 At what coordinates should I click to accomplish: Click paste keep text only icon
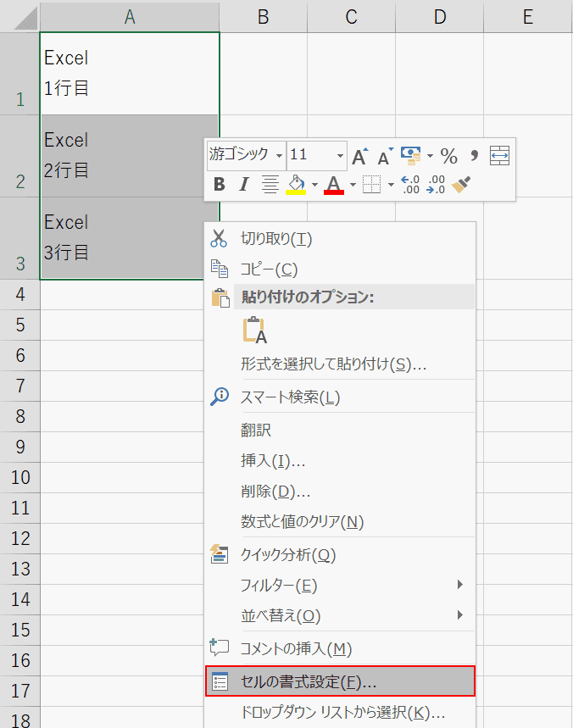pos(254,330)
